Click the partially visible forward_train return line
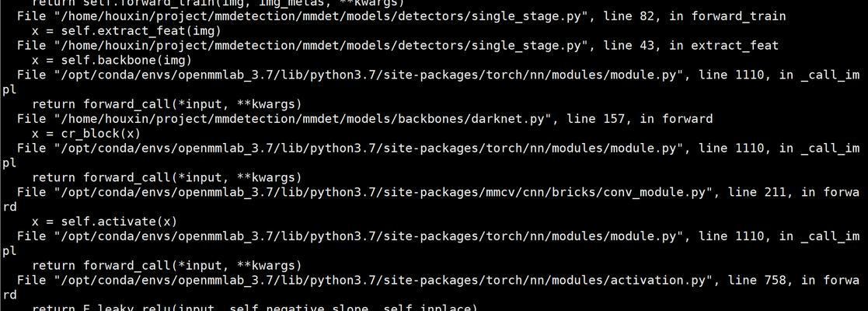The height and width of the screenshot is (311, 868). pos(218,3)
